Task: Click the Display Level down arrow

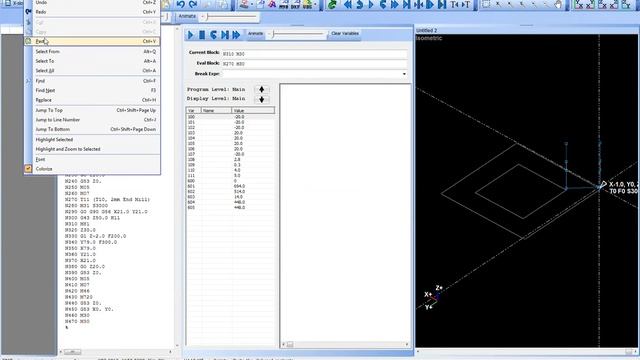Action: pyautogui.click(x=262, y=99)
